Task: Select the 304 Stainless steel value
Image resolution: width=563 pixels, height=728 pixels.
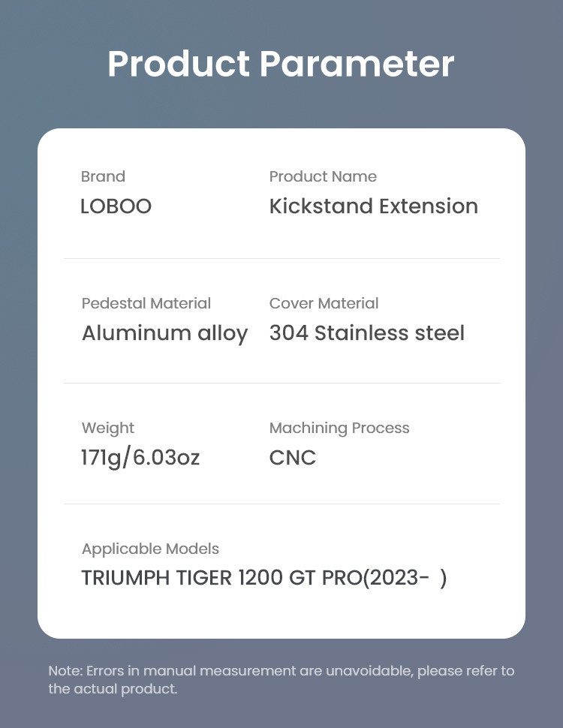Action: tap(366, 333)
